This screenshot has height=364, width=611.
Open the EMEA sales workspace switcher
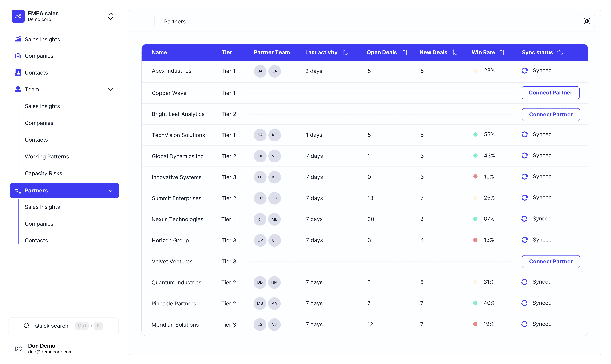(x=110, y=16)
